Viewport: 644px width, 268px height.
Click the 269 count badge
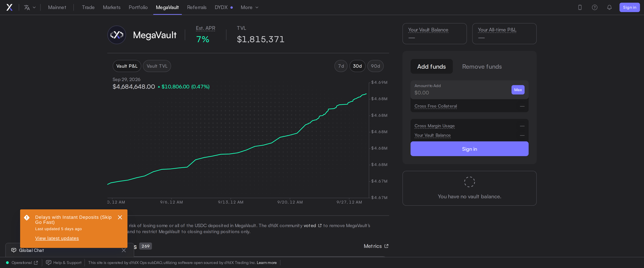coord(146,246)
